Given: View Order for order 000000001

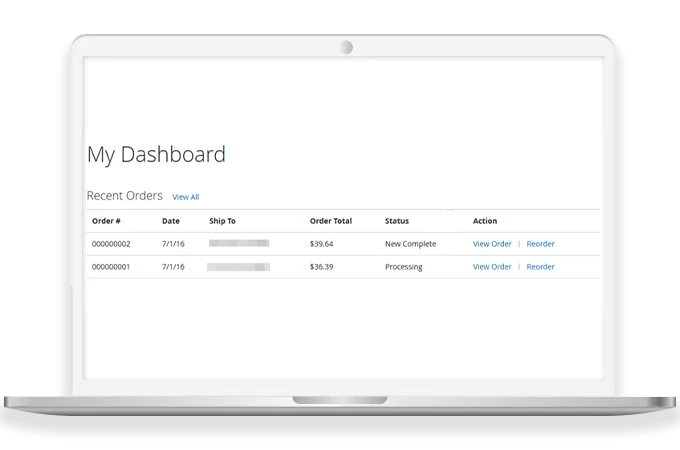Looking at the screenshot, I should 492,267.
